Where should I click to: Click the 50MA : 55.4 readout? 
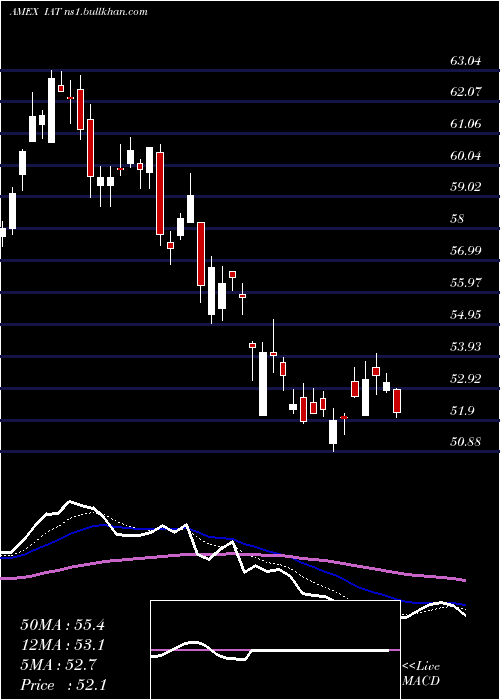tap(62, 625)
